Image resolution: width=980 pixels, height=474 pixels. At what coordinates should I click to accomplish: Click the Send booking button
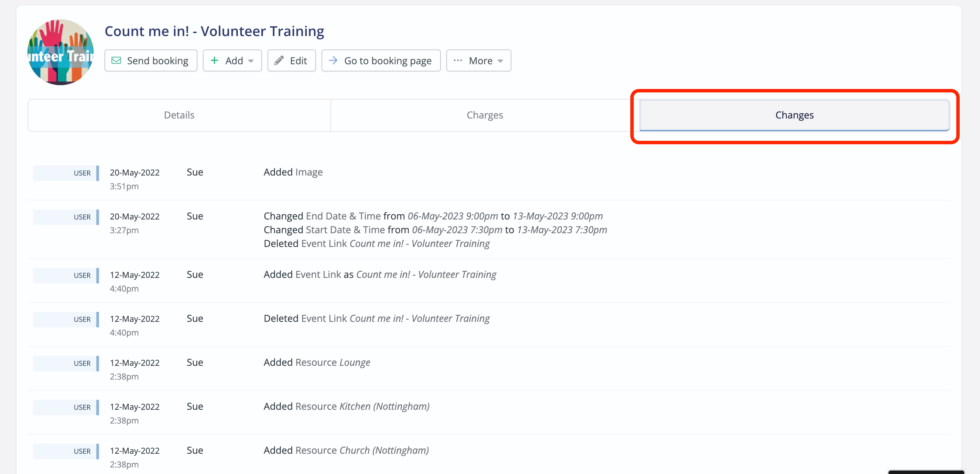tap(151, 60)
